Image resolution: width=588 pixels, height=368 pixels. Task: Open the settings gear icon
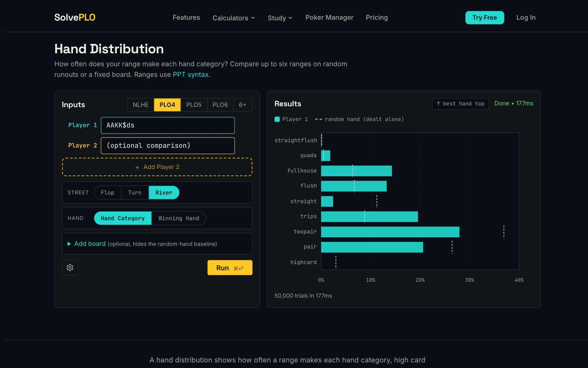(x=70, y=268)
